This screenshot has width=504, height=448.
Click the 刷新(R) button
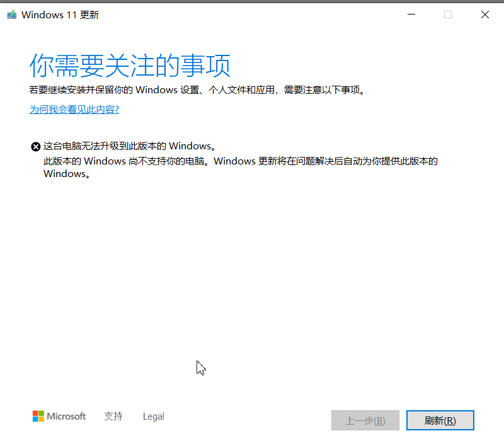[x=440, y=420]
